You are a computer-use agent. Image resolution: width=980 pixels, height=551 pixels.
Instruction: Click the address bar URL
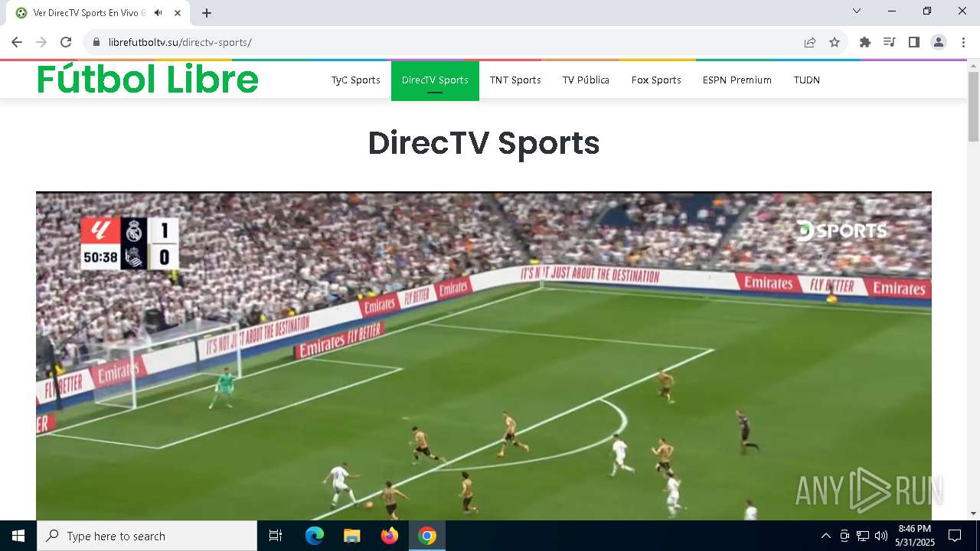click(x=180, y=42)
